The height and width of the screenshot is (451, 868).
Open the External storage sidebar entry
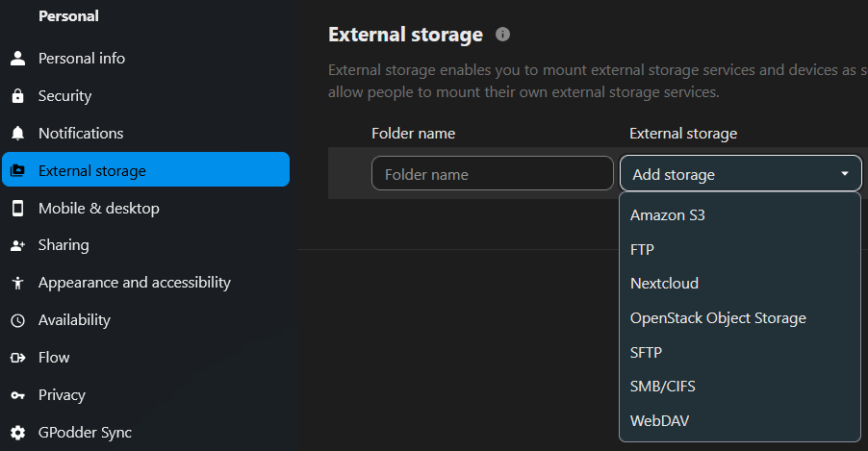pyautogui.click(x=92, y=171)
